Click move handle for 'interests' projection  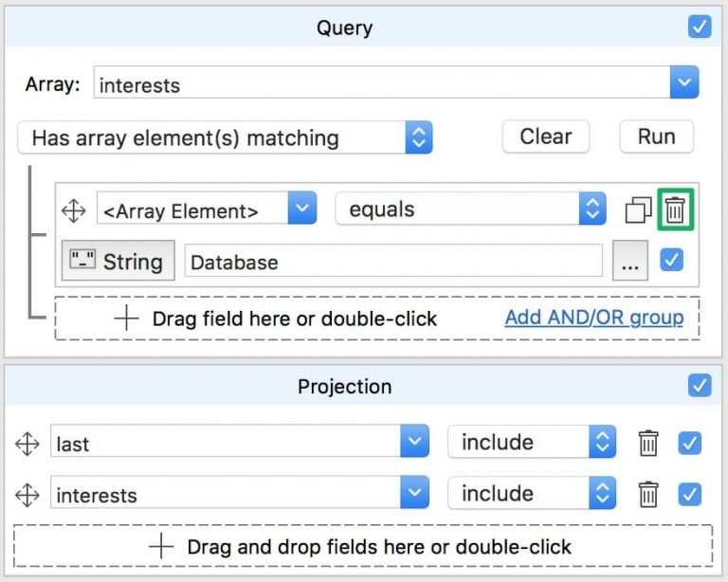point(27,494)
